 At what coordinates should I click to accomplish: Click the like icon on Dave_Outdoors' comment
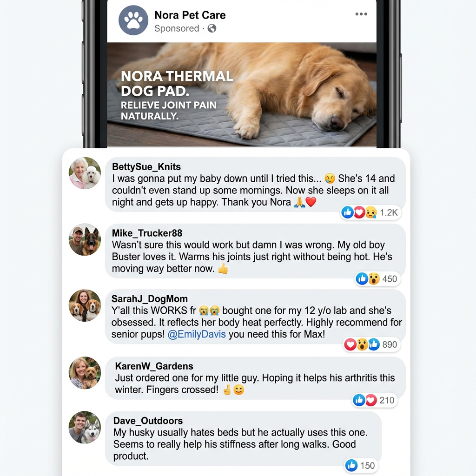click(351, 465)
